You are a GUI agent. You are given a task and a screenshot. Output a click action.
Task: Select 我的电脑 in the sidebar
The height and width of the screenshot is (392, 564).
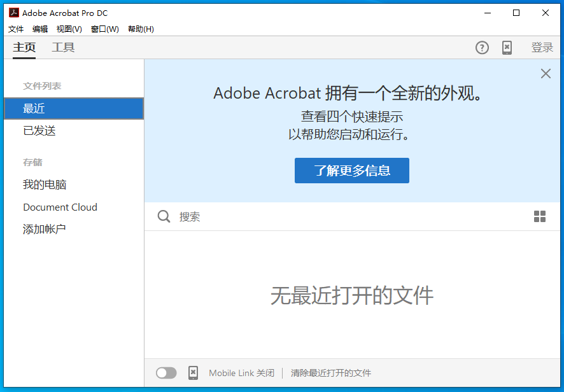pyautogui.click(x=45, y=185)
